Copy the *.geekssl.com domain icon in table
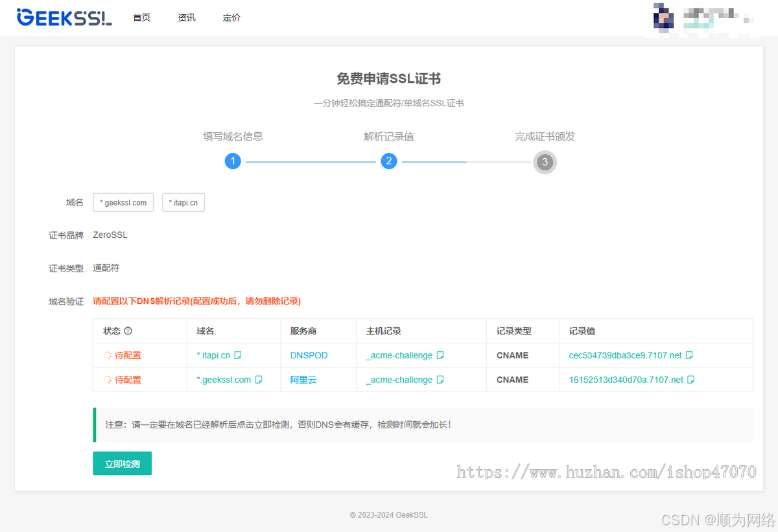The image size is (778, 532). coord(259,380)
